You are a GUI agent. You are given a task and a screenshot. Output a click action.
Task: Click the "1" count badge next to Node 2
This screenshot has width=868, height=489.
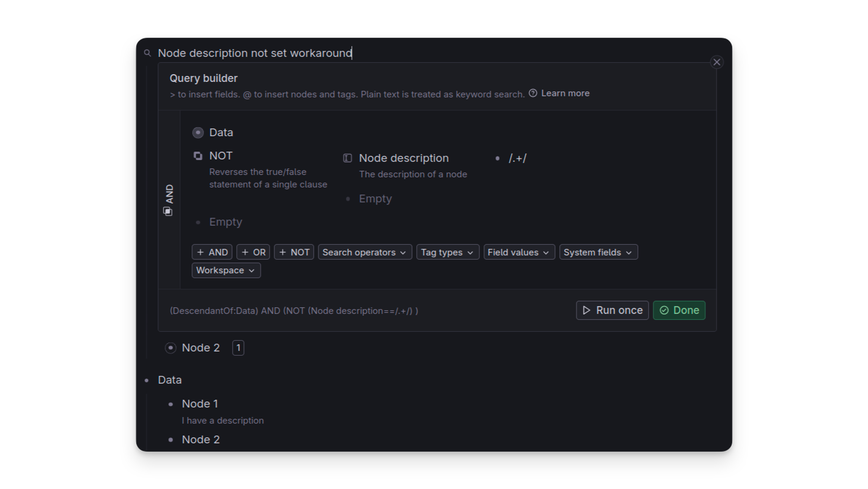point(238,348)
